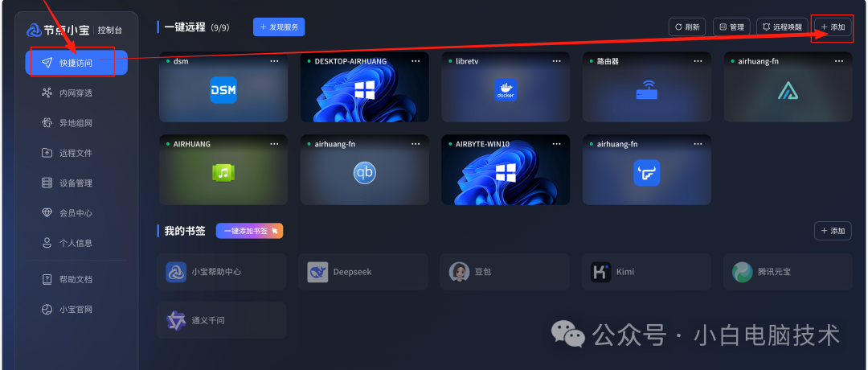Open the Deepseek bookmark
Screen dimensions: 868x370
[x=363, y=272]
